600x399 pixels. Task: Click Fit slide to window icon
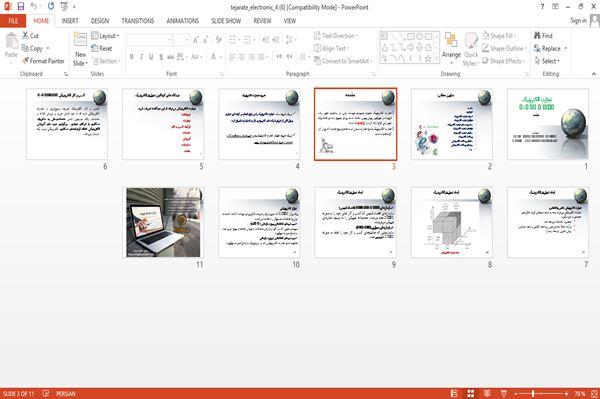pos(594,394)
